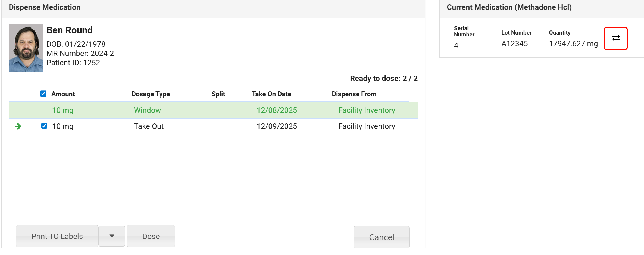Toggle the select-all checkbox beside Amount
Viewport: 644px width, 255px height.
click(x=43, y=94)
